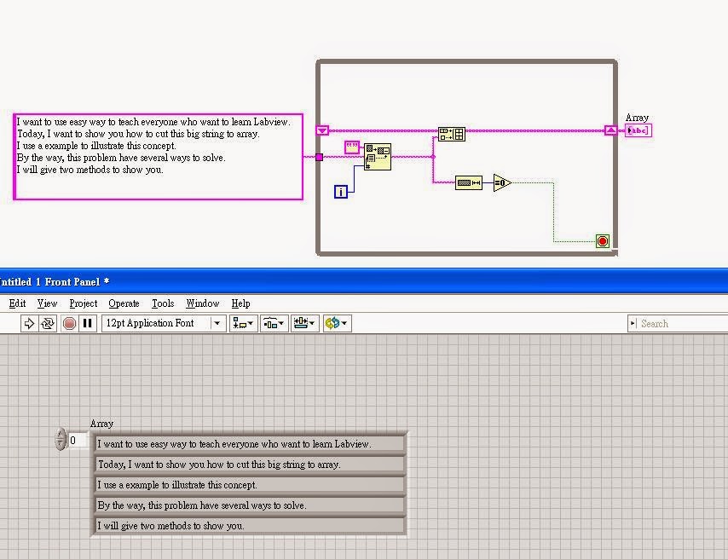This screenshot has width=728, height=560.
Task: Click the Run arrow button
Action: pos(29,323)
